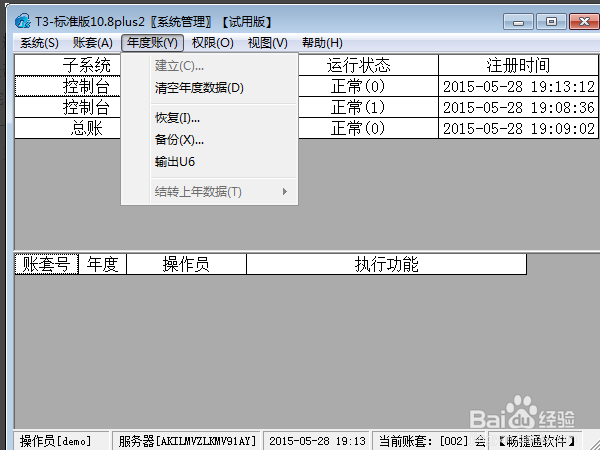The width and height of the screenshot is (600, 450).
Task: Click the 子系统 column header
Action: click(x=85, y=65)
